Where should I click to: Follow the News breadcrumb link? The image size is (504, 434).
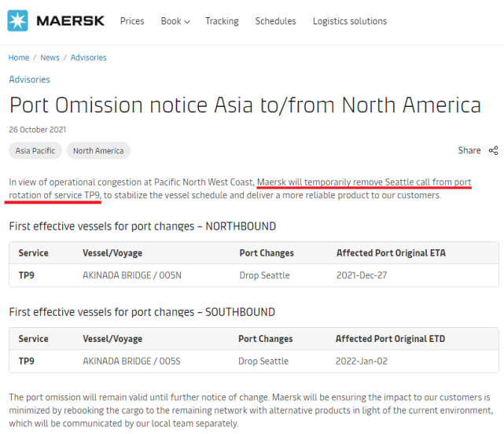(50, 57)
